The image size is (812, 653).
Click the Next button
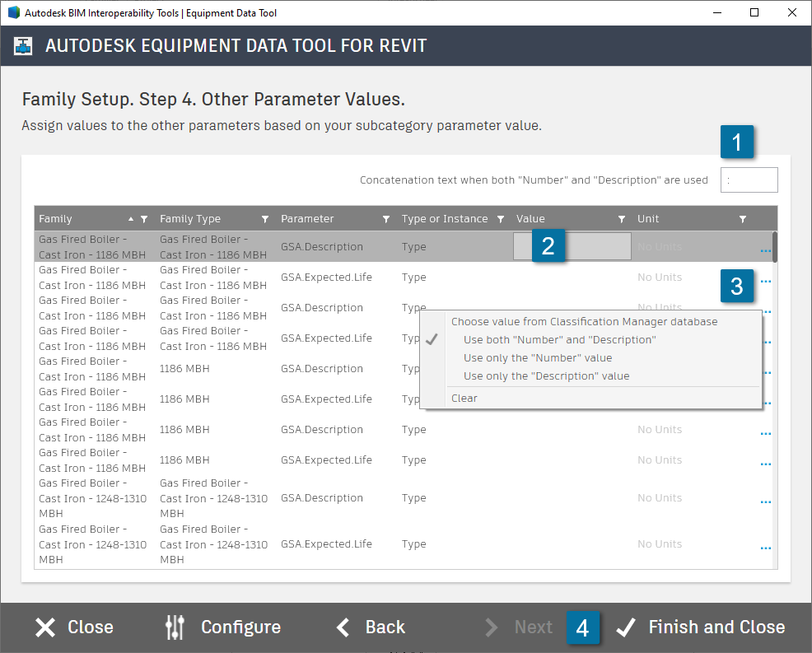coord(533,627)
